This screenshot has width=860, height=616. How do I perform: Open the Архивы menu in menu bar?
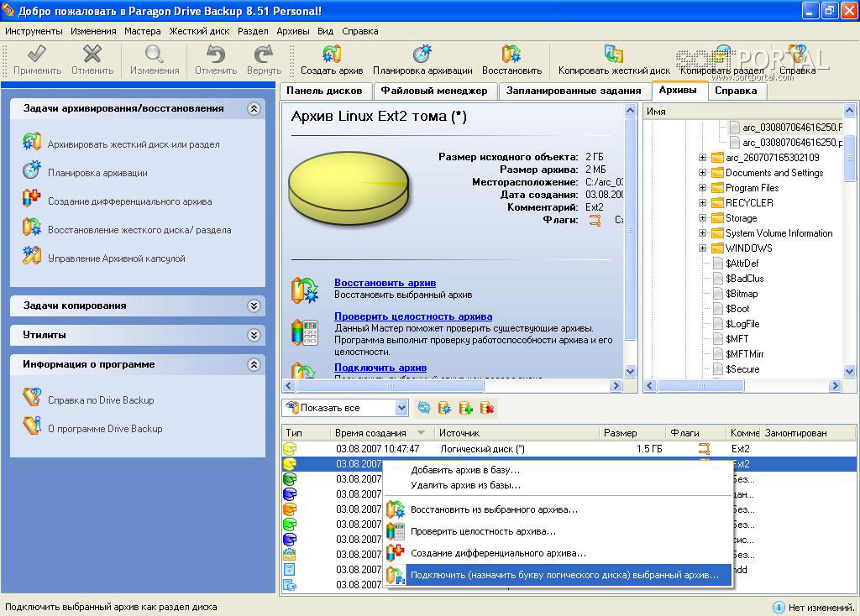click(x=293, y=31)
